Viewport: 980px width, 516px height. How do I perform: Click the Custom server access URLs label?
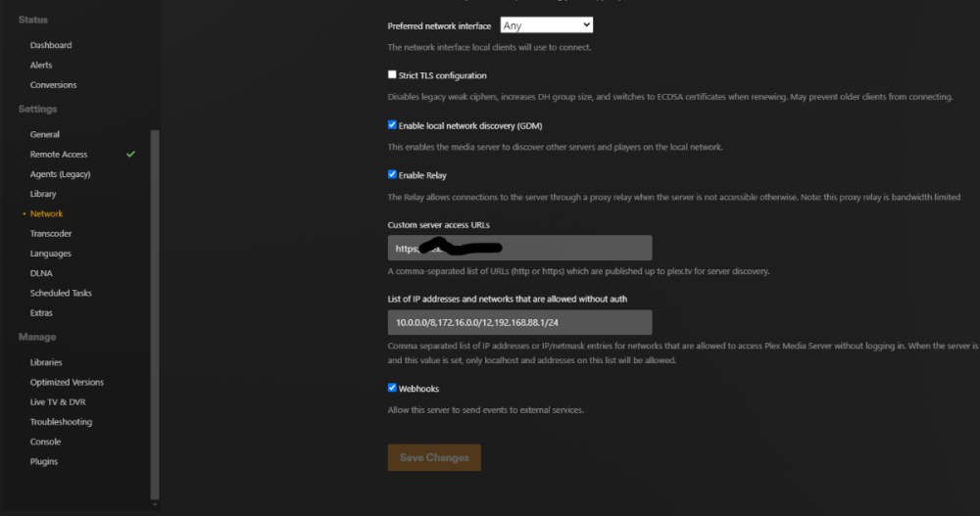coord(439,225)
